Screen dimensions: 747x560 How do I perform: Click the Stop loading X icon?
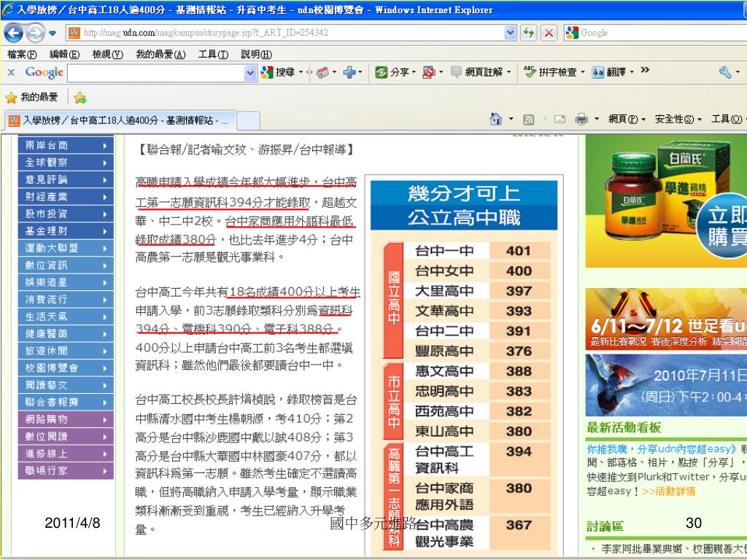tap(549, 34)
